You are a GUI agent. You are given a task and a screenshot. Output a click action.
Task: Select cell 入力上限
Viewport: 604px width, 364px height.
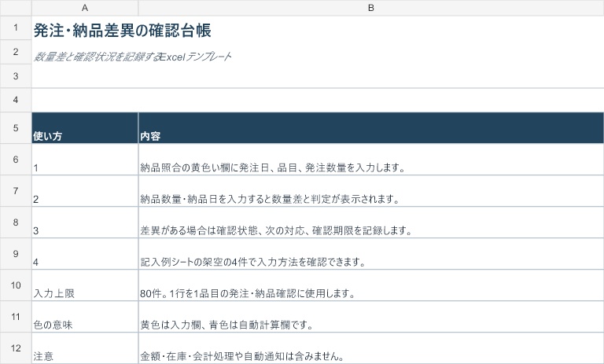(x=85, y=285)
